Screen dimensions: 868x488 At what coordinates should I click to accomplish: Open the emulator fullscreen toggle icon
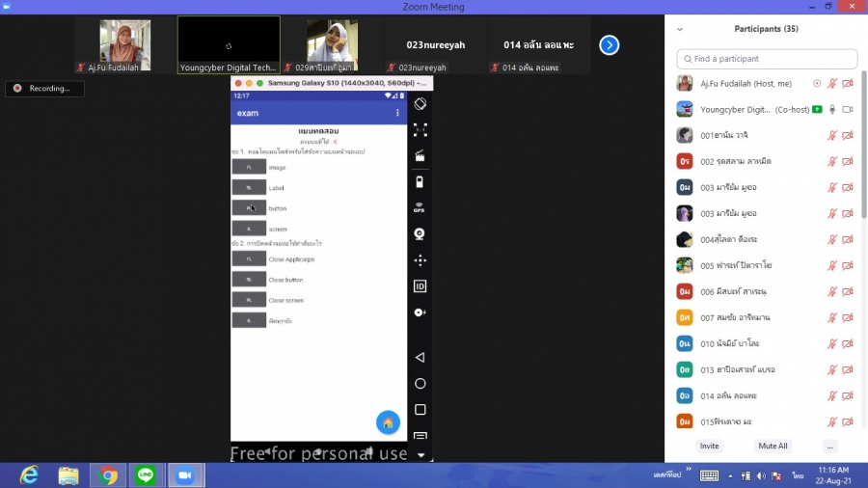[x=420, y=129]
